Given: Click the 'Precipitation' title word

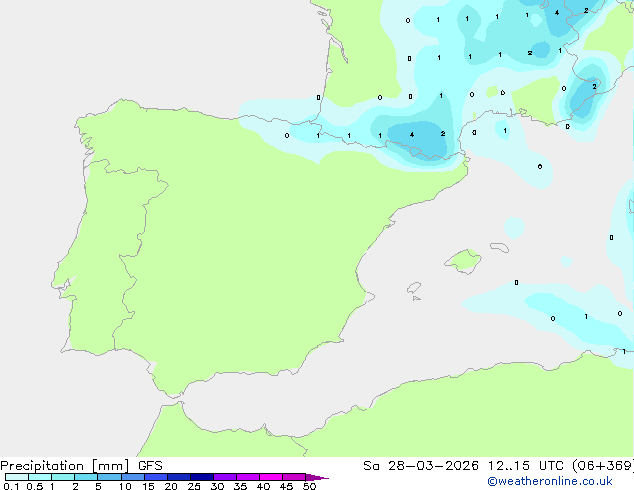Looking at the screenshot, I should (x=42, y=466).
